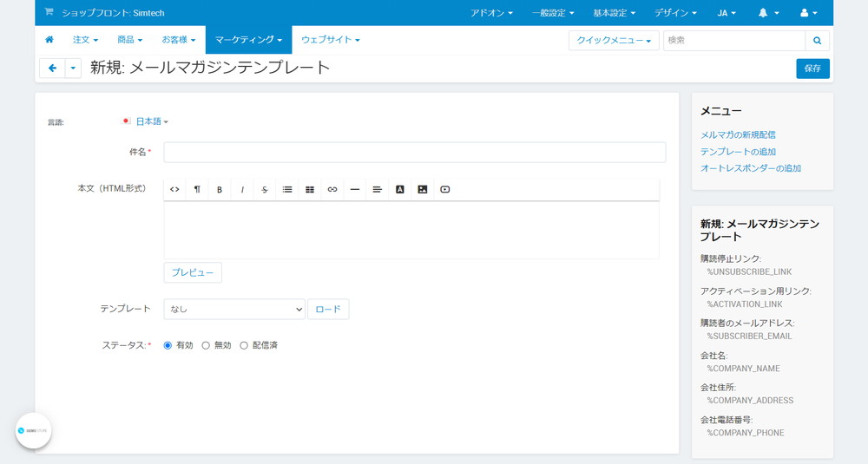Screen dimensions: 868x464
Task: Open paragraph format tool in editor
Action: [x=197, y=189]
